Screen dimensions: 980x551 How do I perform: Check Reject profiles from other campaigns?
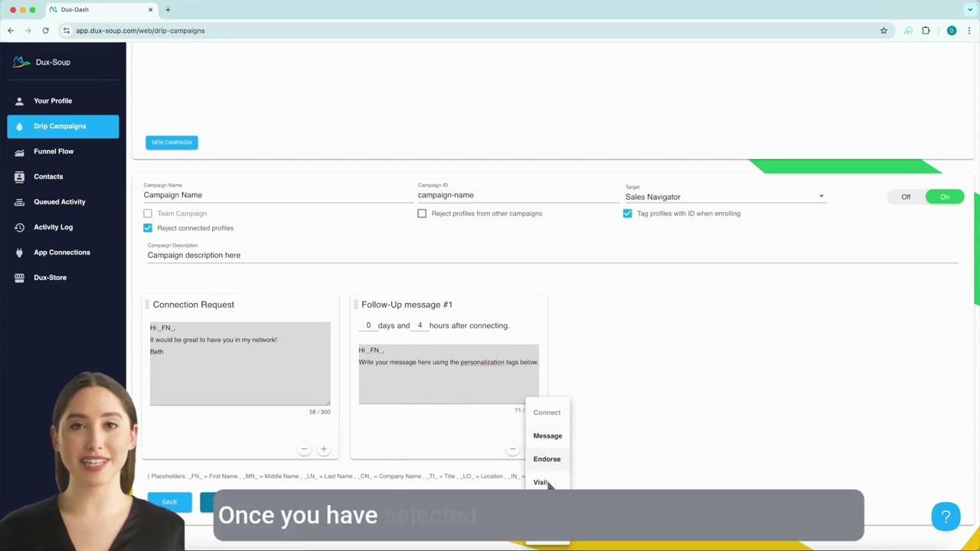pyautogui.click(x=422, y=214)
